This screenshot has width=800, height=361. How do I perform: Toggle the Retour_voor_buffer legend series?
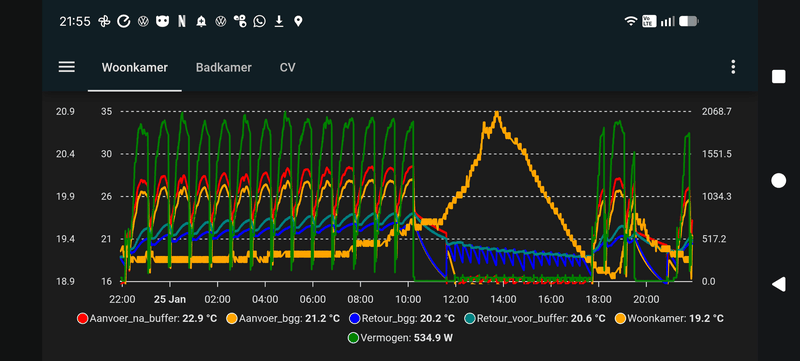[535, 319]
